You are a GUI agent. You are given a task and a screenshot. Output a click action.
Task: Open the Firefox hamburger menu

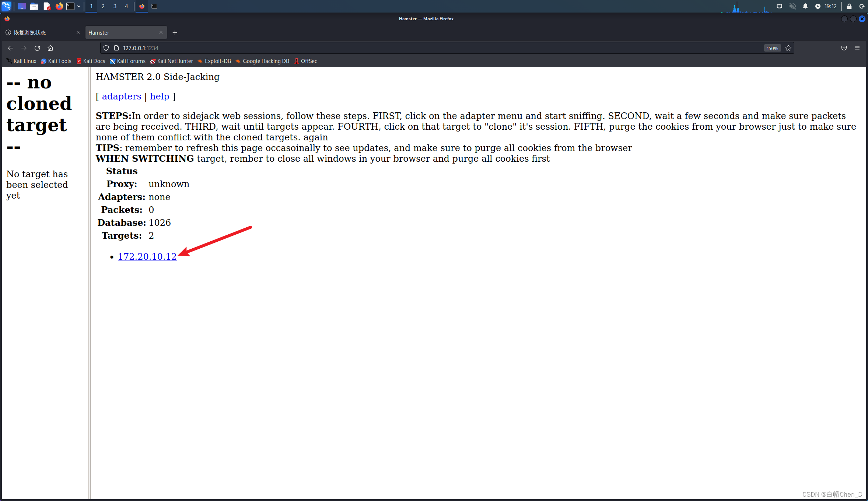pos(857,48)
